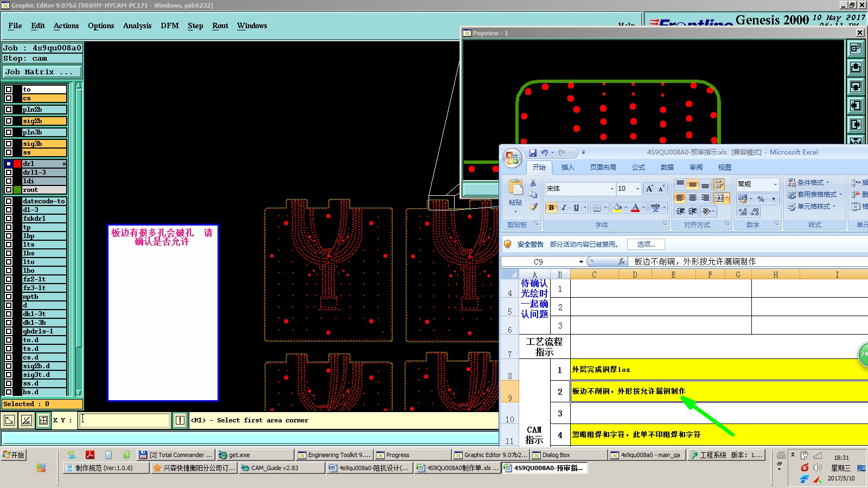Image resolution: width=868 pixels, height=488 pixels.
Task: Click the exclamation mark button near coordinates
Action: (x=180, y=420)
